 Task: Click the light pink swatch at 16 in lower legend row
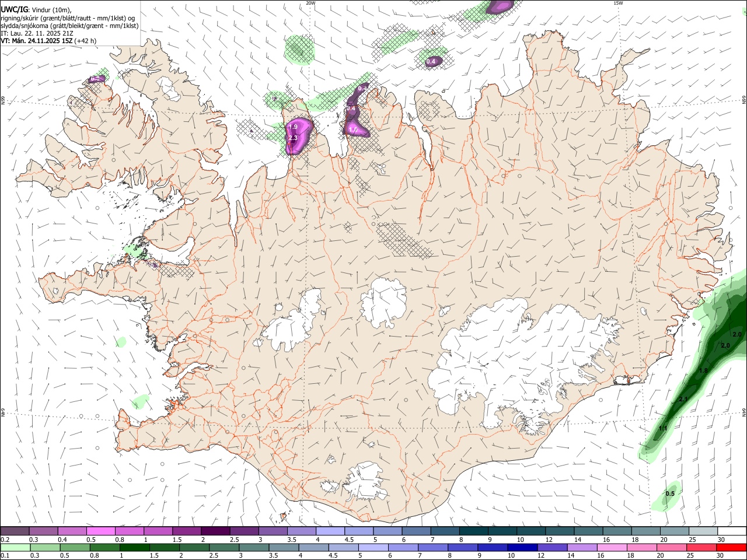click(611, 548)
